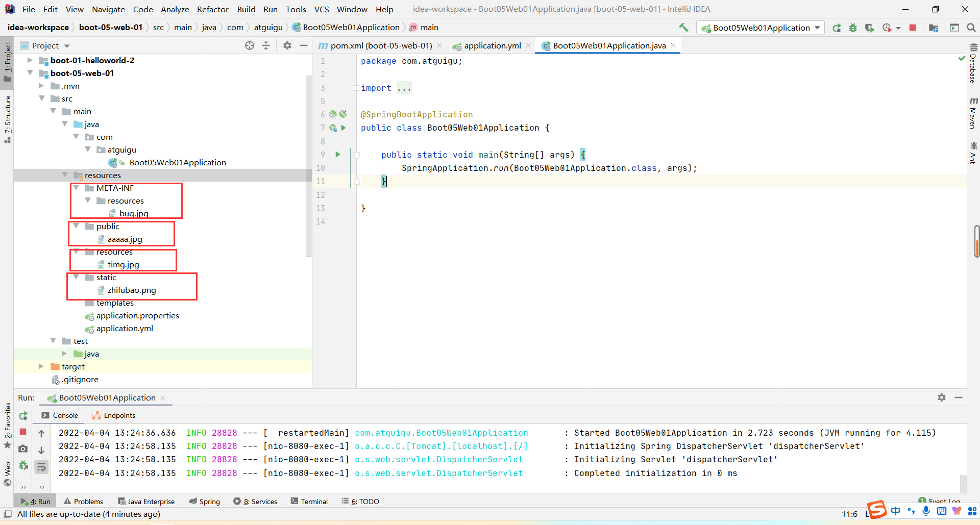Click the locate target icon in Project panel

250,46
